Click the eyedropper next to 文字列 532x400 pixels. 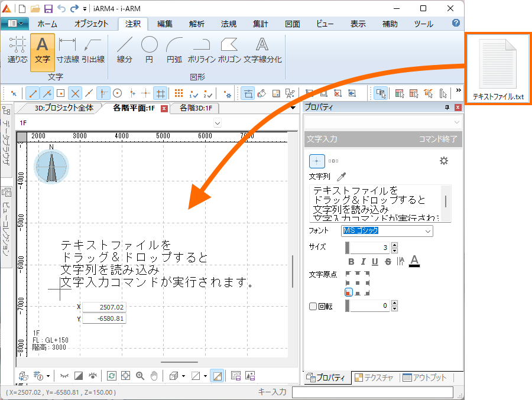[x=341, y=177]
